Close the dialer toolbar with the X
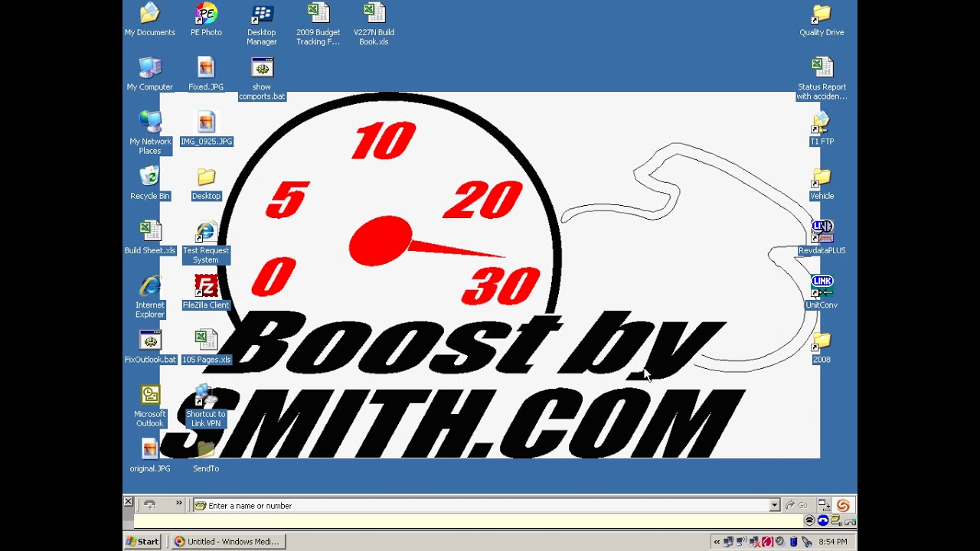 [129, 502]
